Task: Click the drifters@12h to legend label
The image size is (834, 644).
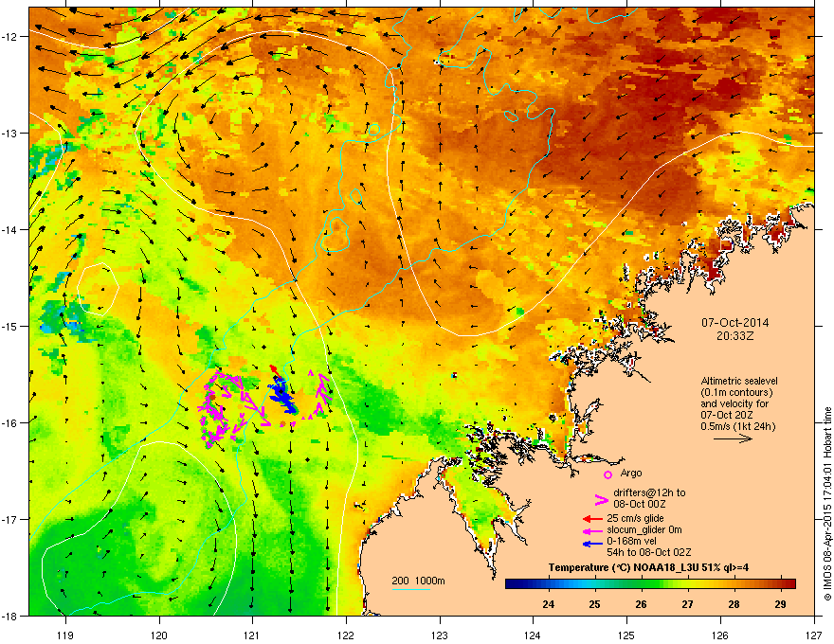Action: pos(649,492)
